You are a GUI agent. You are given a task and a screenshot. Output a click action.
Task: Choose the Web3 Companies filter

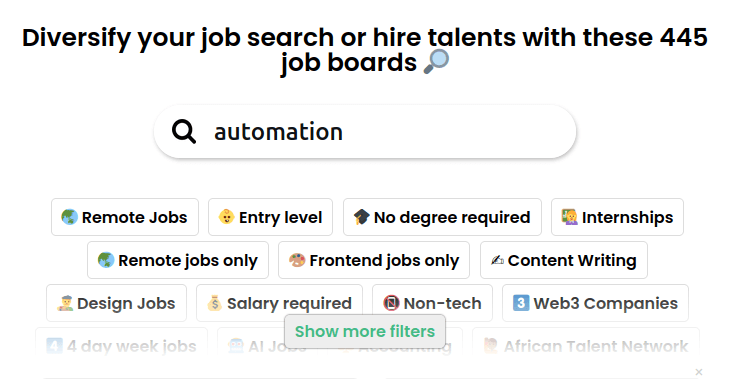[595, 303]
